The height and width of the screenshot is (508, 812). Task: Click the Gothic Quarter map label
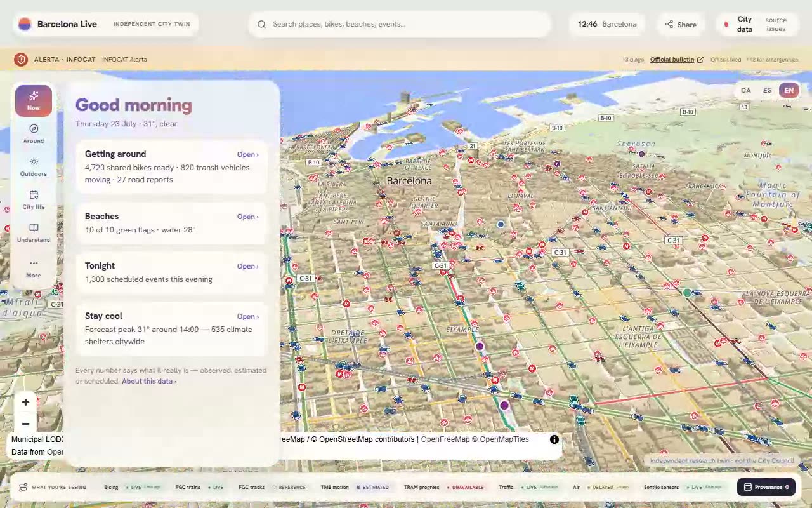(x=425, y=202)
